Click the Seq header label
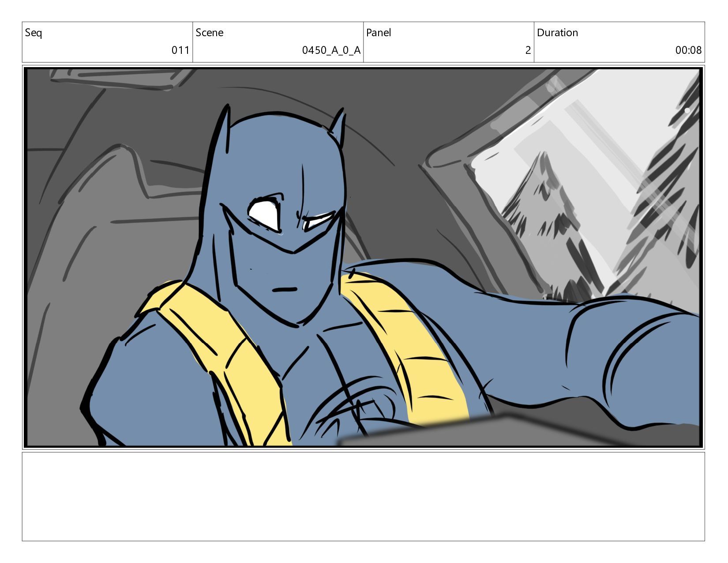Viewport: 728px width, 563px height. click(x=34, y=33)
